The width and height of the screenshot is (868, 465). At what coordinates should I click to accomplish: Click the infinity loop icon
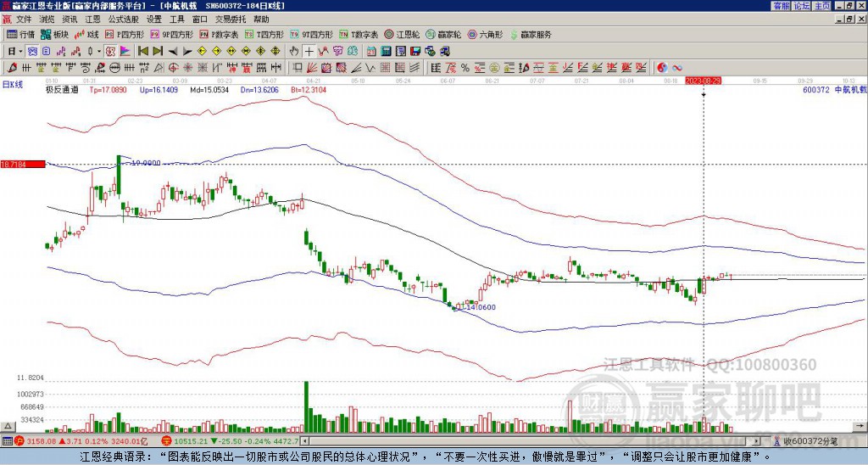tap(677, 68)
